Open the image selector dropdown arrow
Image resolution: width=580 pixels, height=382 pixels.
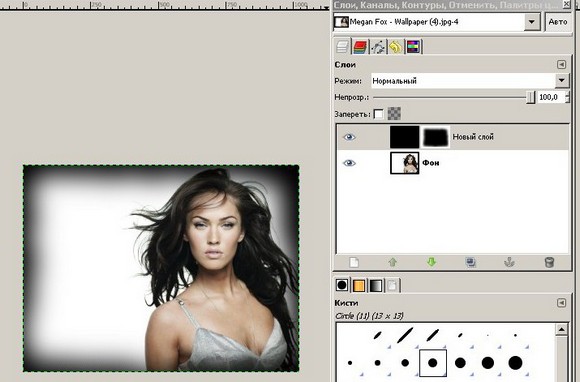(x=532, y=22)
